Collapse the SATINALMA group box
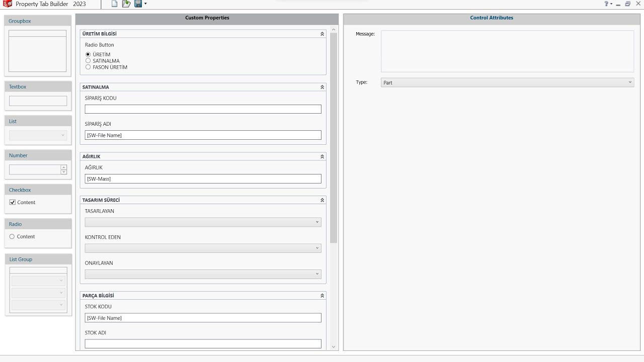Screen dimensions: 644x362 (322, 87)
